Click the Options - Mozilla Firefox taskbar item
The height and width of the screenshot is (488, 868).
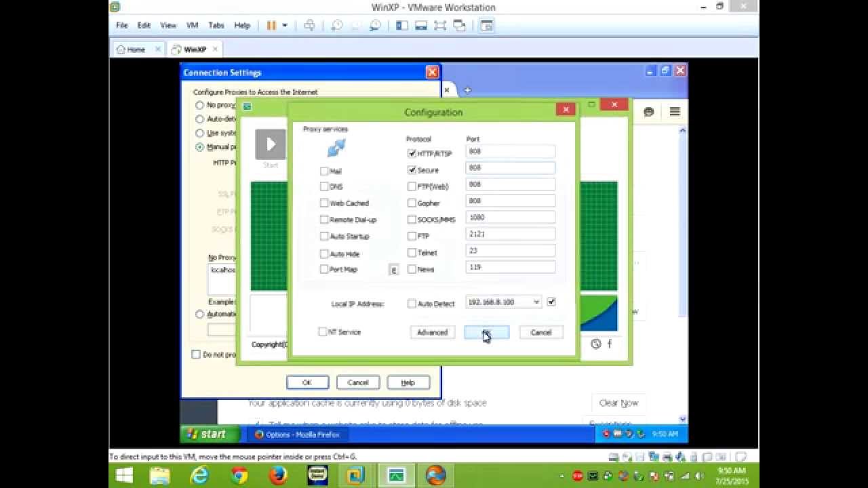tap(298, 434)
